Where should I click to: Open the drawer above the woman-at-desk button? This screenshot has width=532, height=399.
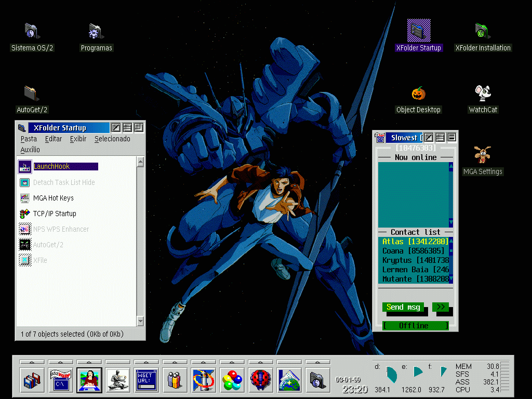point(89,362)
